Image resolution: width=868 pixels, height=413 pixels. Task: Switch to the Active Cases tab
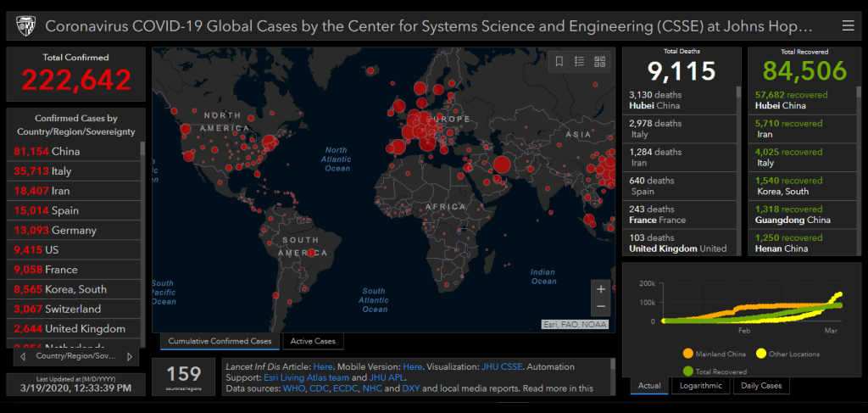(x=313, y=342)
